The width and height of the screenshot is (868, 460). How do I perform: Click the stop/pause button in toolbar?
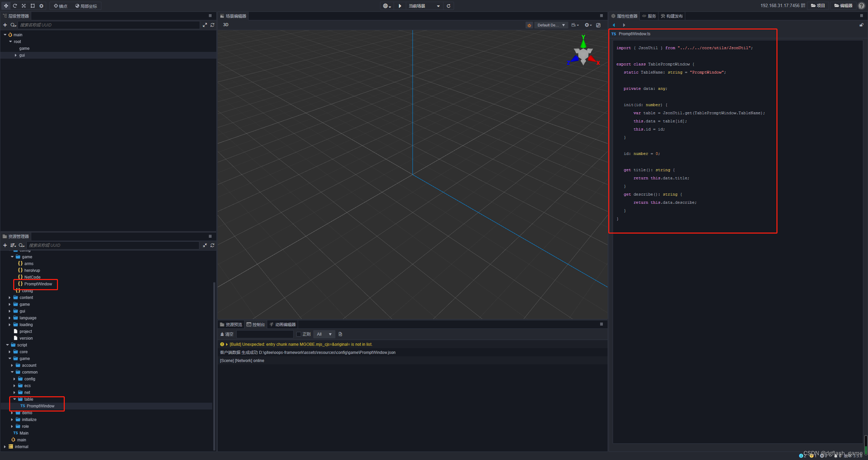point(400,6)
